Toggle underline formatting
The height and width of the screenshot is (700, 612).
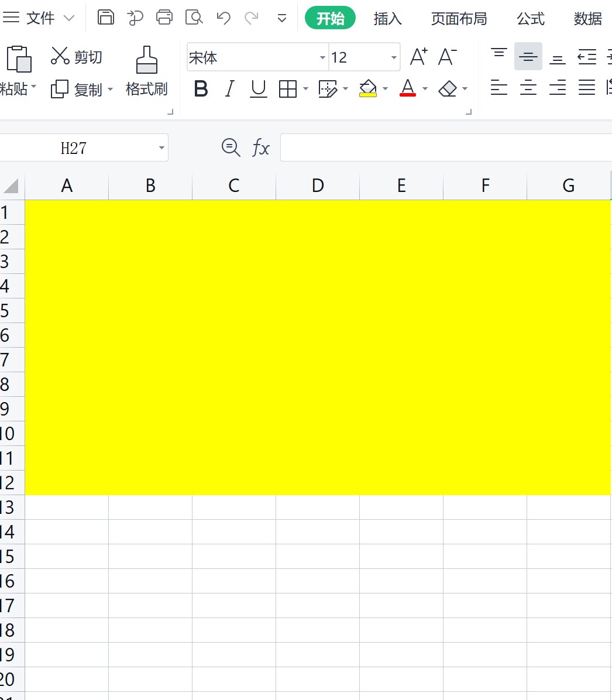[x=258, y=88]
